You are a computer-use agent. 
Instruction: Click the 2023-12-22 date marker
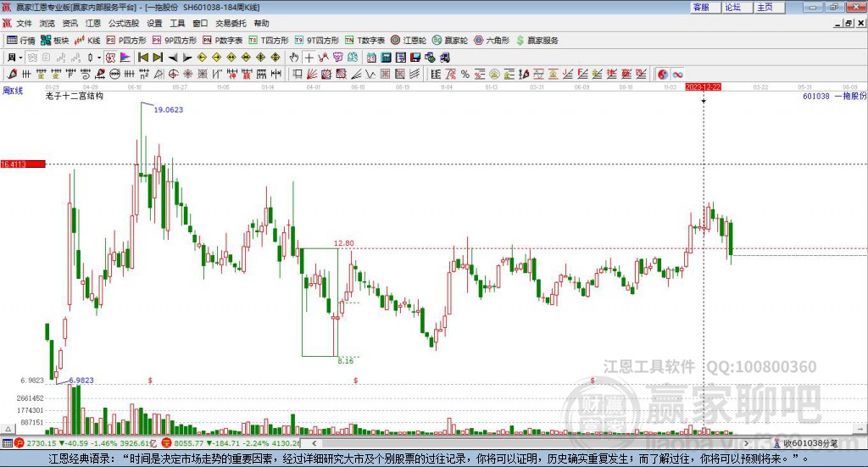[x=703, y=86]
